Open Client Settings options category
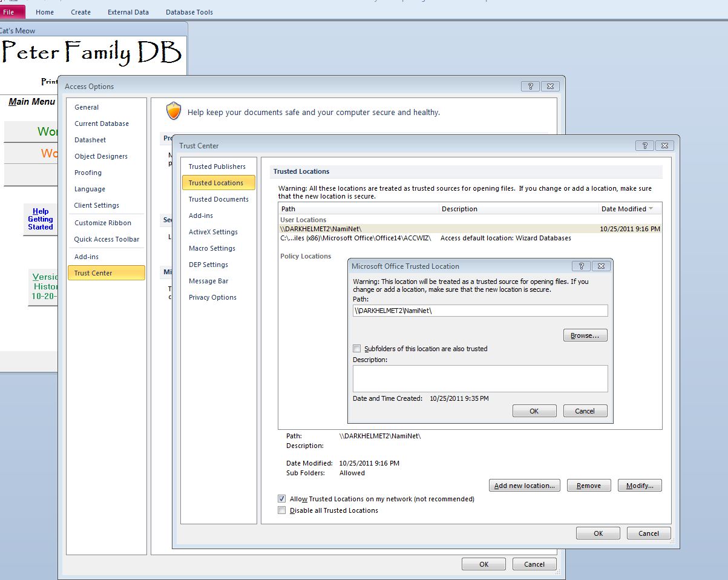The width and height of the screenshot is (728, 580). 107,205
